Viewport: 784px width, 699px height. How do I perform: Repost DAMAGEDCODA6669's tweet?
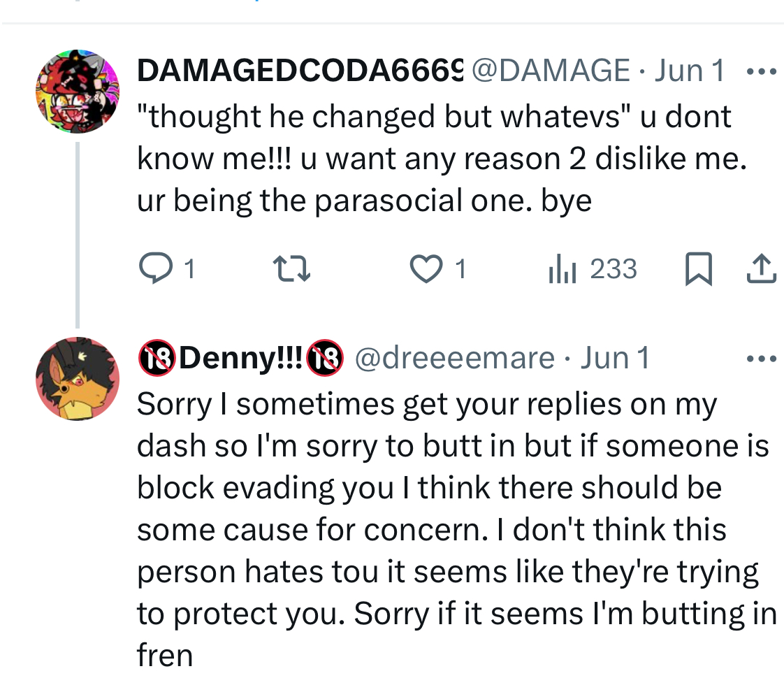290,270
